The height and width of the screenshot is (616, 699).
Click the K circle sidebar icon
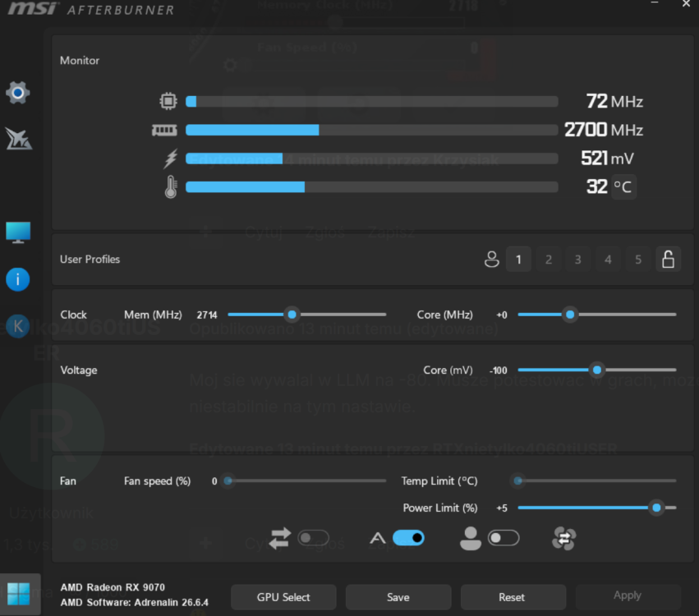point(18,326)
